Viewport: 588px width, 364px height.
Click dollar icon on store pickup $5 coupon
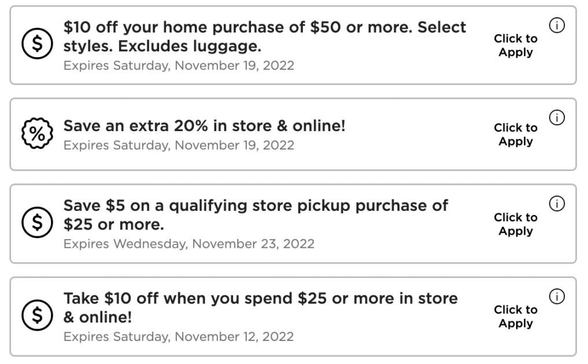point(37,223)
